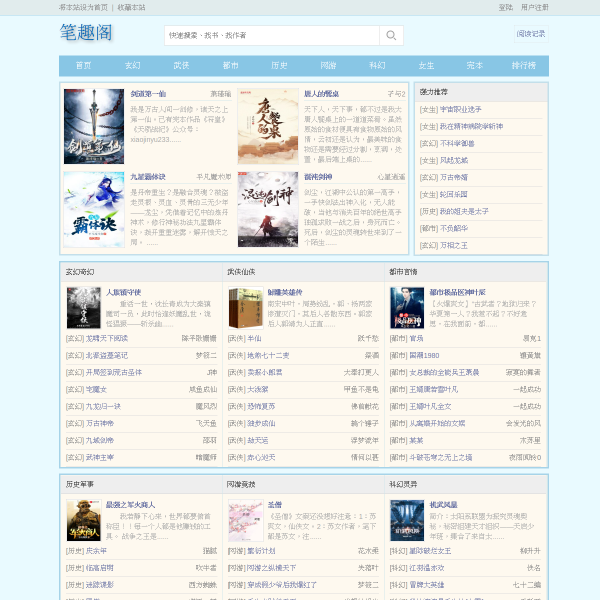This screenshot has height=600, width=600.
Task: Open 女总裁的全能兵王萧晨 link
Action: click(444, 373)
